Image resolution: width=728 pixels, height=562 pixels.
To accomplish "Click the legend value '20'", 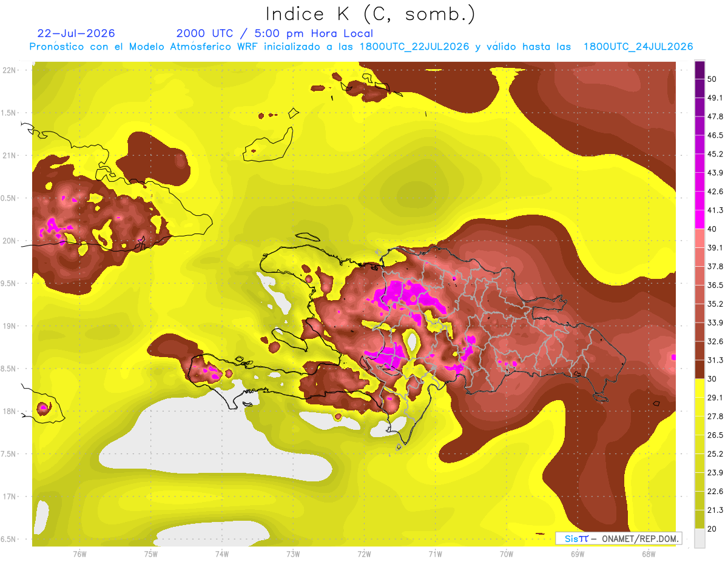I will [712, 529].
